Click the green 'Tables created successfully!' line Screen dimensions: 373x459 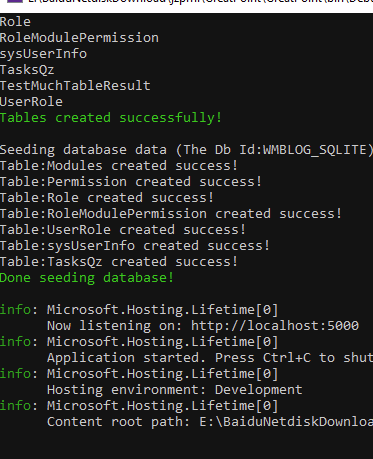tap(111, 118)
